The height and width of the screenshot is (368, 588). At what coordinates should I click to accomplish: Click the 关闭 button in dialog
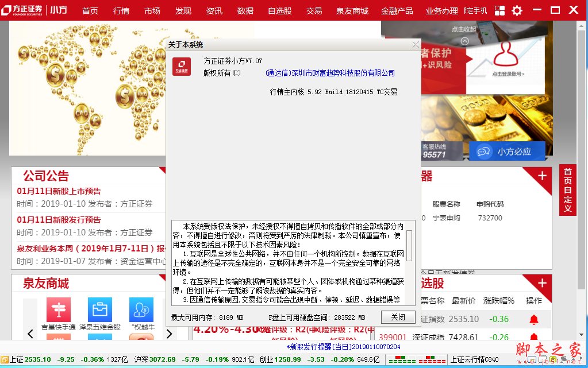pyautogui.click(x=398, y=317)
